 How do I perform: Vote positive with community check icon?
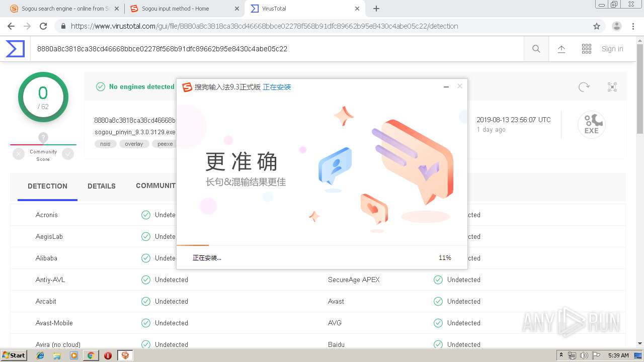(68, 154)
